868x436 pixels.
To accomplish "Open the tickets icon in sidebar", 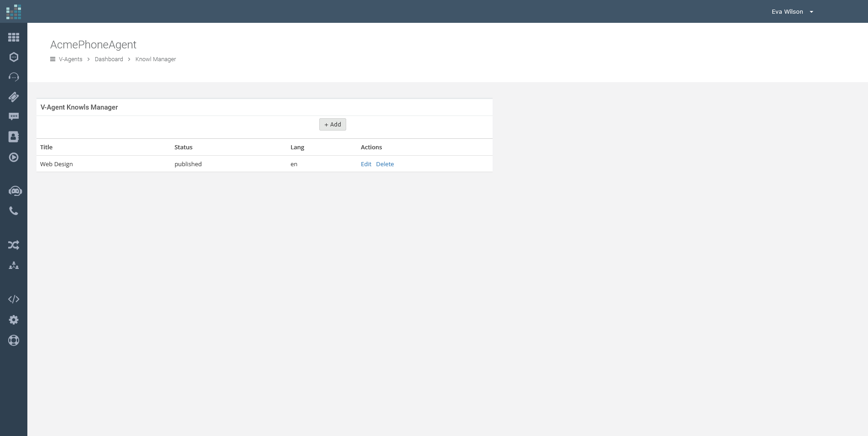I will point(14,97).
